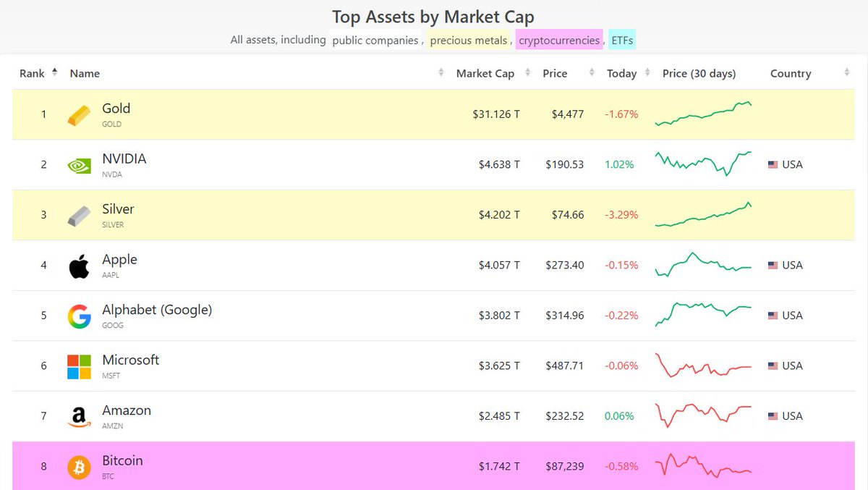Sort by Country using its sort arrows

pos(846,72)
